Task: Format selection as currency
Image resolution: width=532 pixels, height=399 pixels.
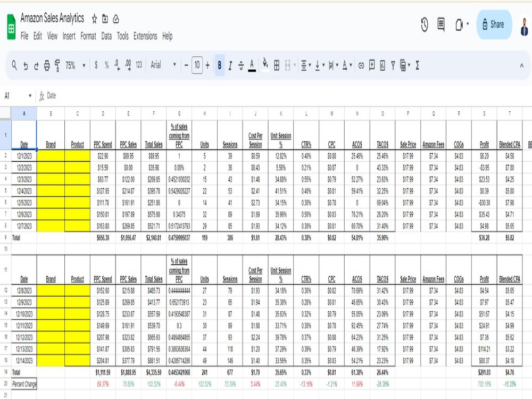Action: click(x=96, y=65)
